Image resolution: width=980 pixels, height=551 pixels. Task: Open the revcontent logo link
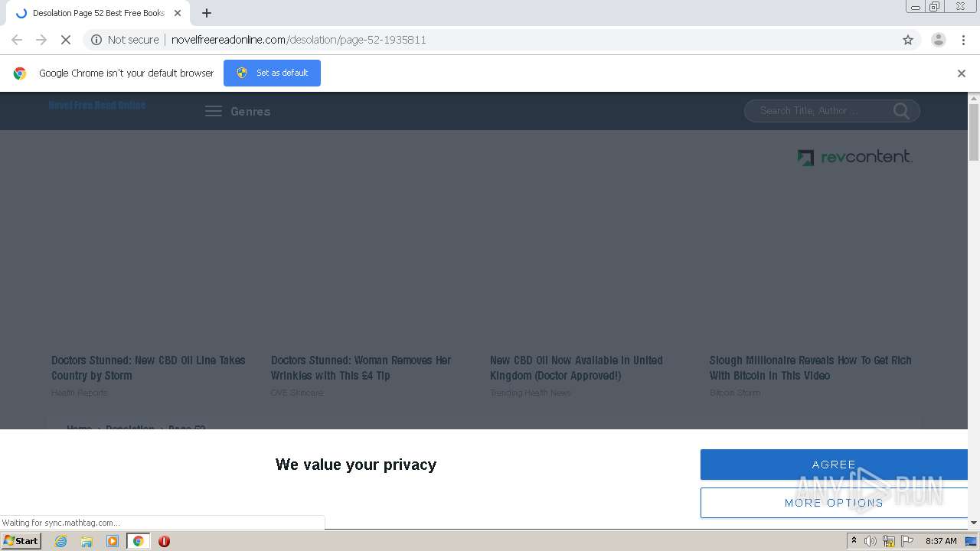[854, 157]
